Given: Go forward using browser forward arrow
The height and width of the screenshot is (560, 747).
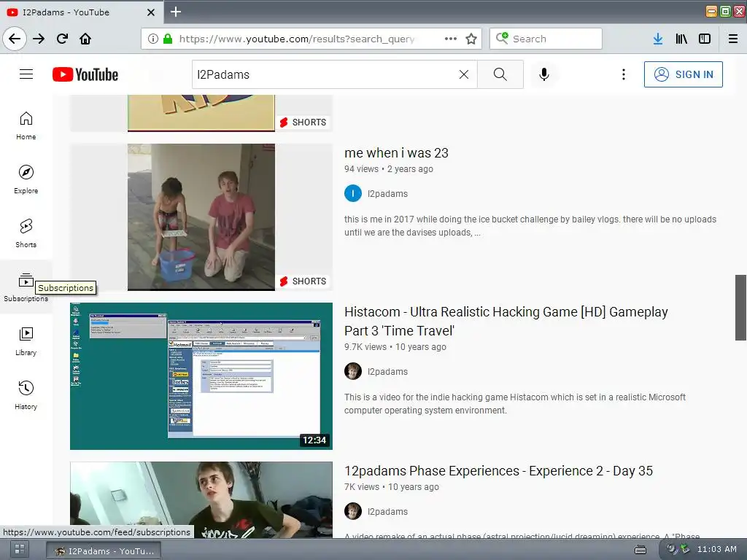Looking at the screenshot, I should [x=39, y=39].
